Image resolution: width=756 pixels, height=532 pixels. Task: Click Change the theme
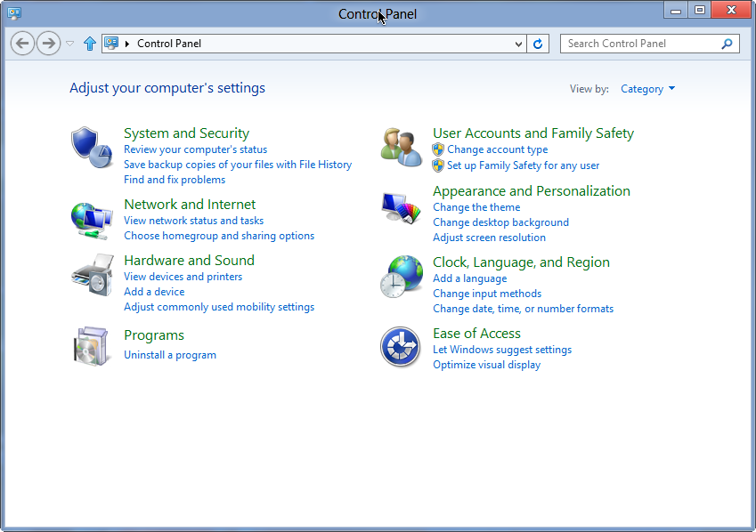pyautogui.click(x=476, y=207)
